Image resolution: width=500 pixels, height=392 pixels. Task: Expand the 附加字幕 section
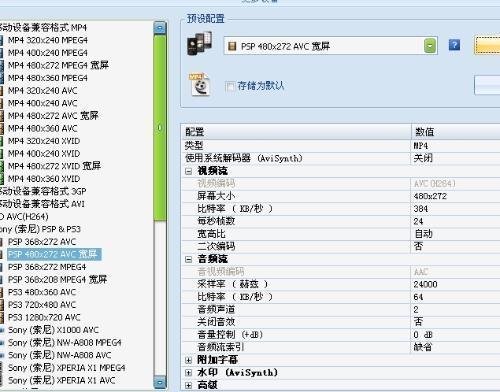point(189,360)
